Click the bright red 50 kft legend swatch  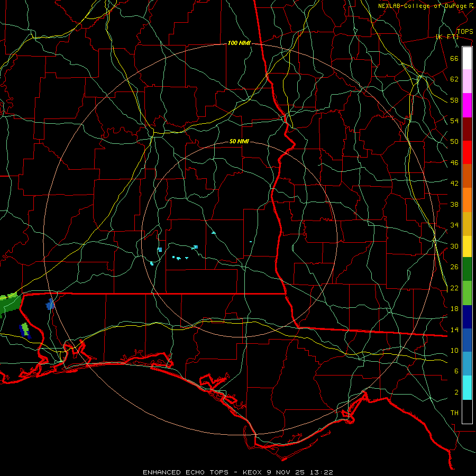(467, 152)
